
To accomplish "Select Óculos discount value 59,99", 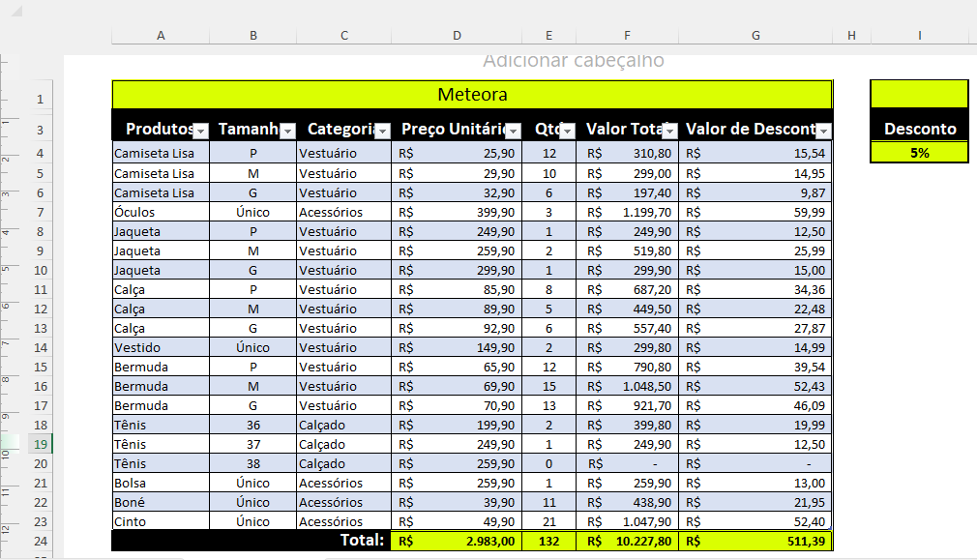I will point(755,212).
